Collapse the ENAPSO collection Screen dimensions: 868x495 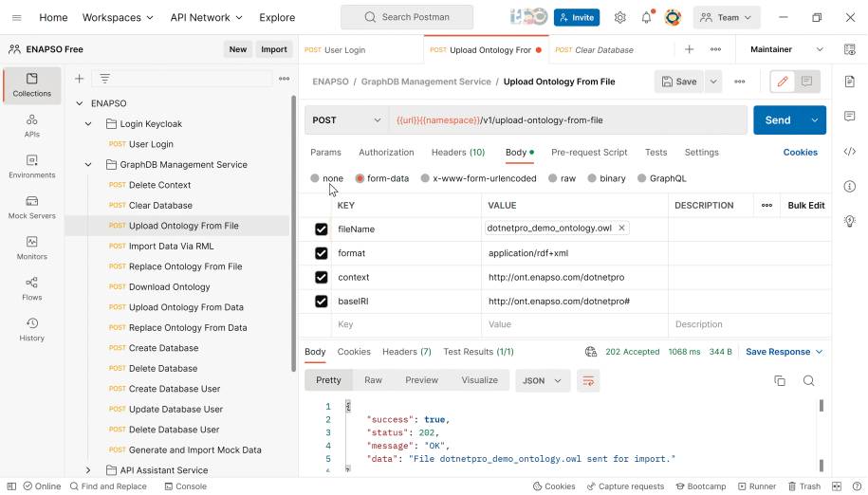[79, 103]
